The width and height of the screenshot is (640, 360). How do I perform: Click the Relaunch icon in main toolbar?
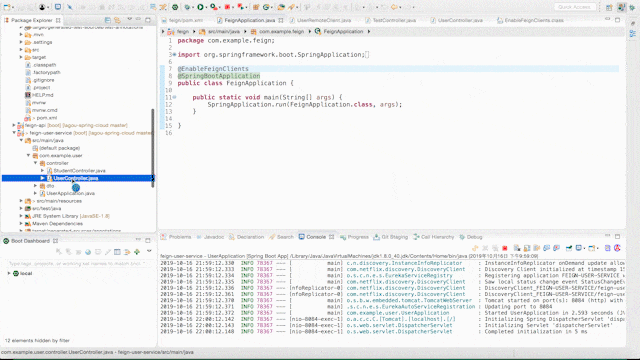tap(241, 7)
